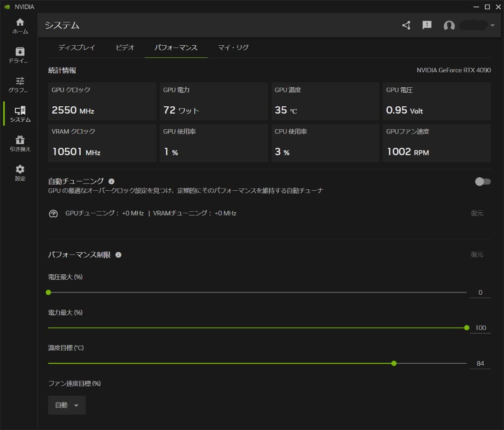Open the 設定 section in the sidebar

pos(20,172)
